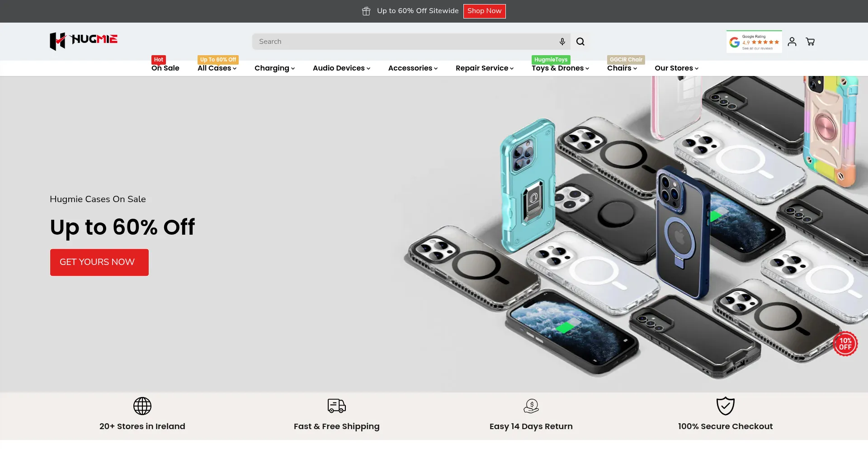Viewport: 868px width, 449px height.
Task: Click the 10% OFF badge
Action: click(845, 344)
